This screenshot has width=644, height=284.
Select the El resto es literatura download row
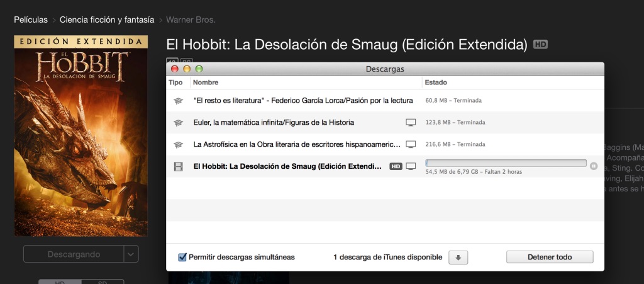coord(385,101)
